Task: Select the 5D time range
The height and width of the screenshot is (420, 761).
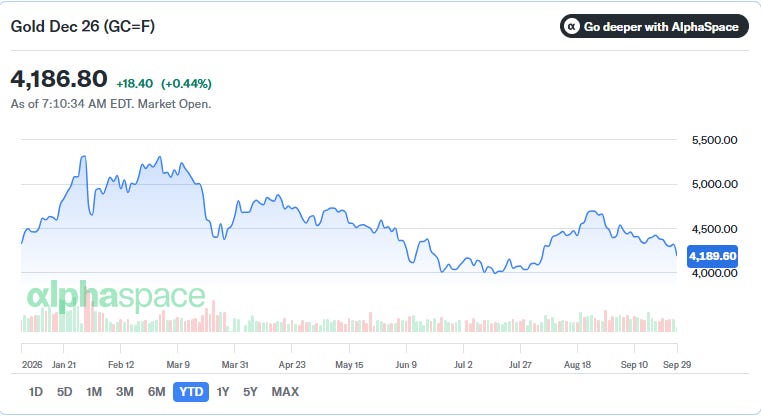Action: pos(65,392)
